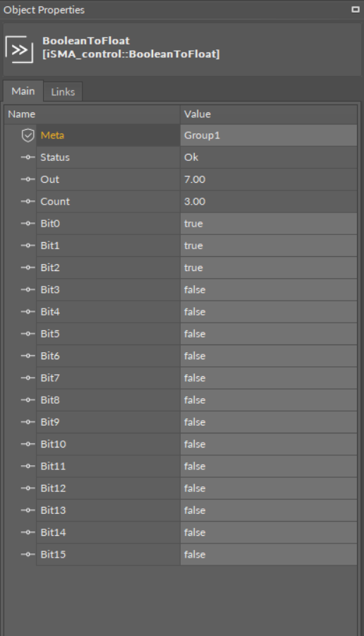Click the slot icon beside Bit7

pyautogui.click(x=28, y=378)
